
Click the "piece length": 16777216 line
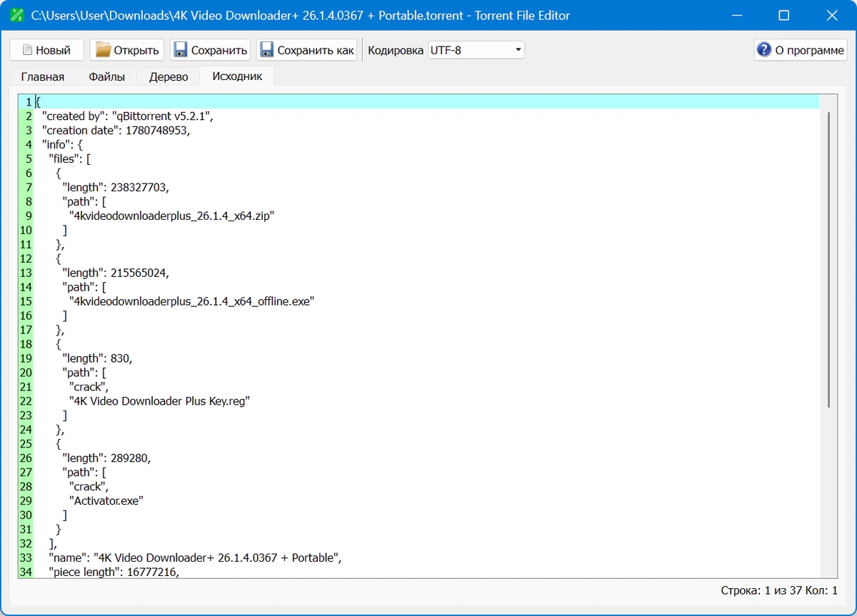pos(114,572)
